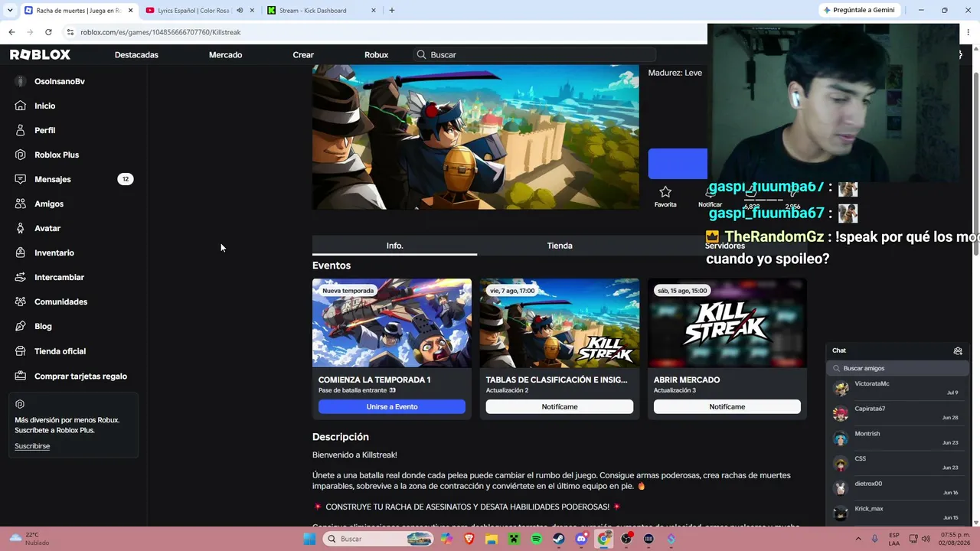Click Notifícame for Abrir Mercado event
The width and height of the screenshot is (980, 551).
point(727,406)
